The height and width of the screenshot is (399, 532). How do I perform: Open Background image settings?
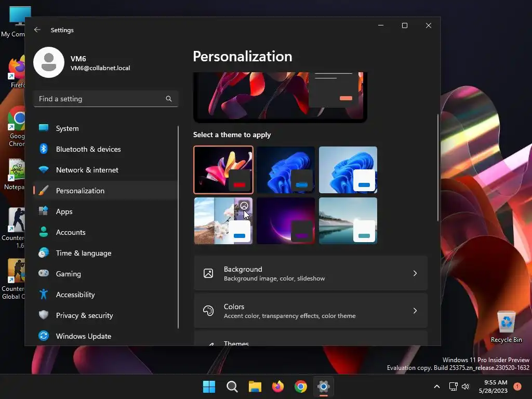311,273
